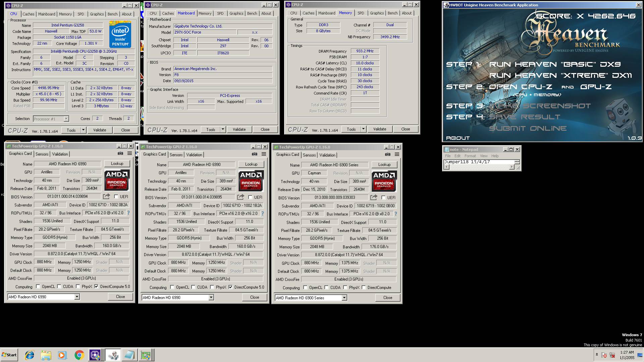Open GPU selector dropdown in middle GPU-Z window

211,297
